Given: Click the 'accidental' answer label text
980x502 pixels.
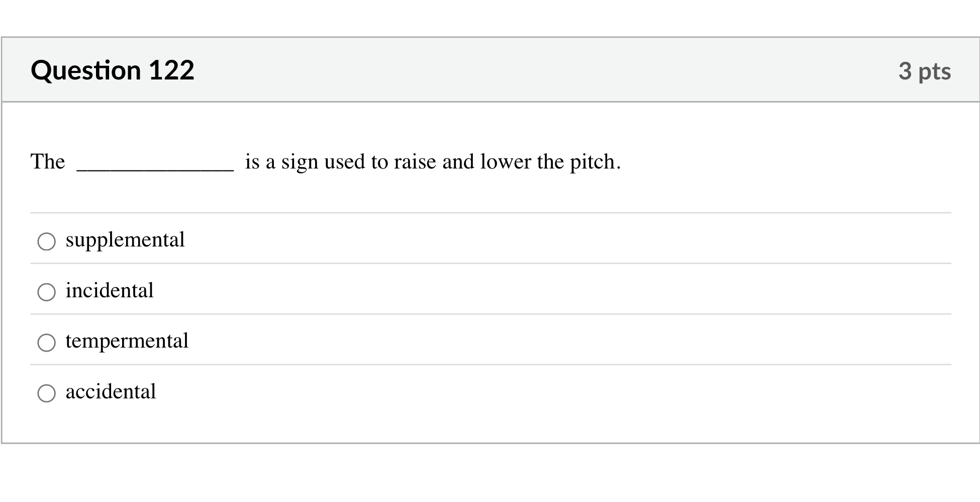Looking at the screenshot, I should [x=110, y=392].
